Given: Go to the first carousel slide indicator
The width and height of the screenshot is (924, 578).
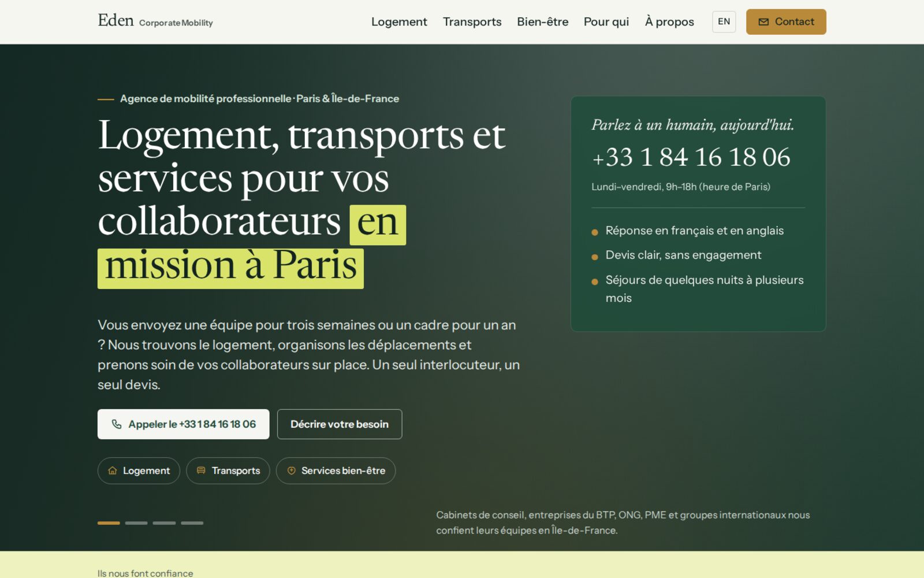Looking at the screenshot, I should (x=109, y=523).
